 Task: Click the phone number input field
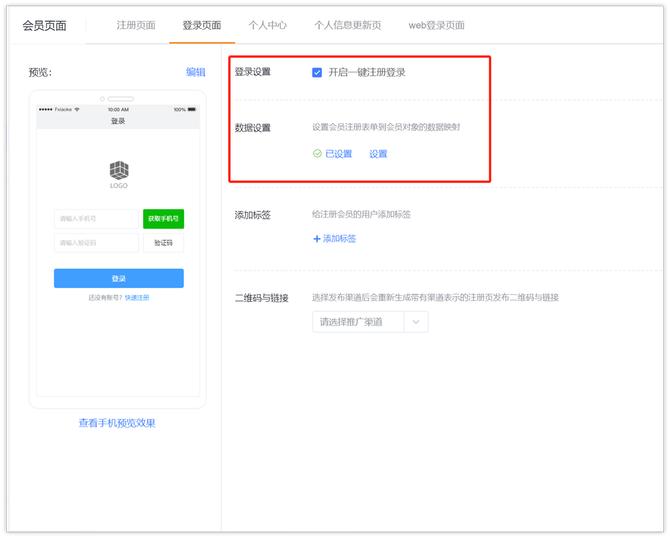tap(96, 218)
